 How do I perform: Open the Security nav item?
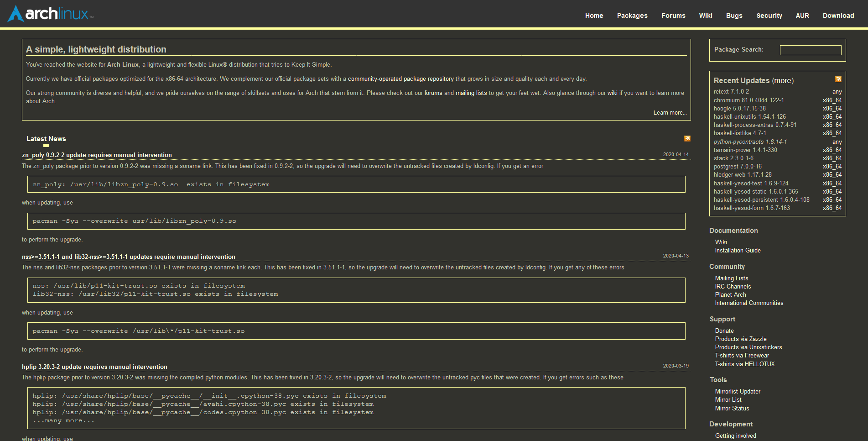[769, 16]
